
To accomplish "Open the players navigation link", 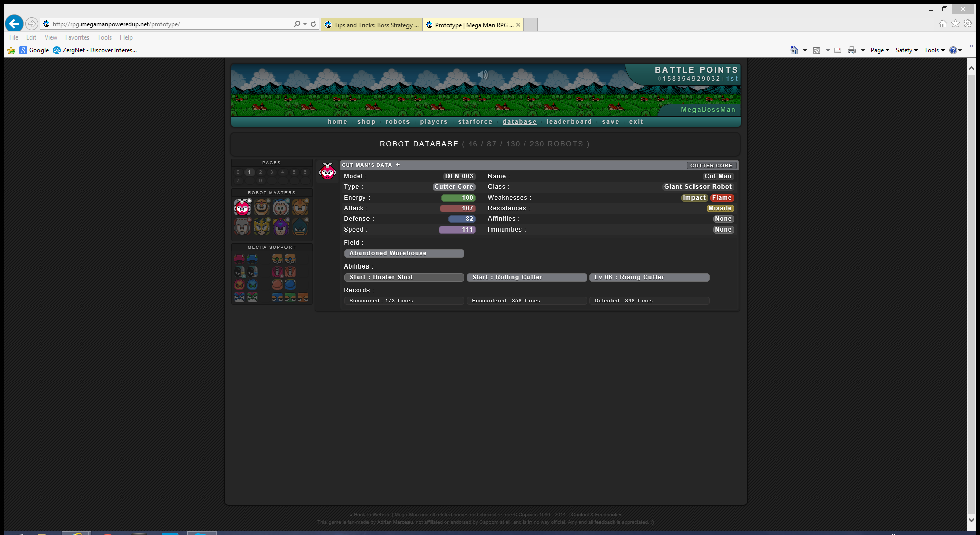I will point(434,122).
